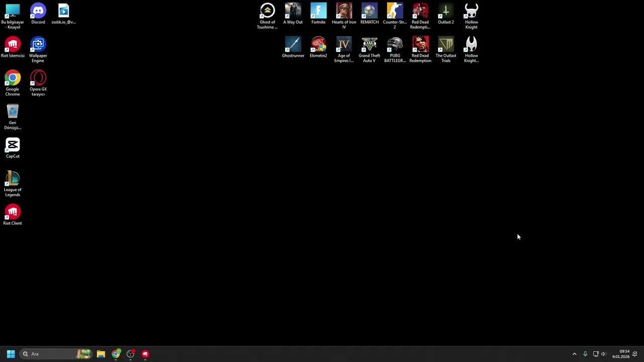Expand the hidden tray icons chevron

click(x=574, y=354)
